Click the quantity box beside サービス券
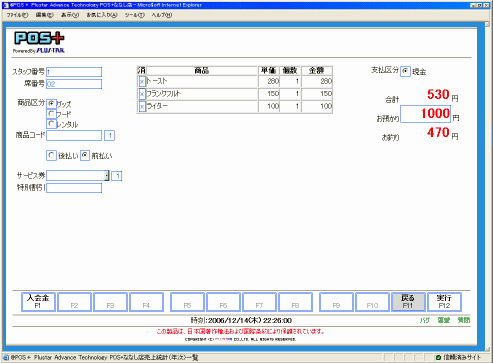This screenshot has height=363, width=493. click(x=117, y=176)
